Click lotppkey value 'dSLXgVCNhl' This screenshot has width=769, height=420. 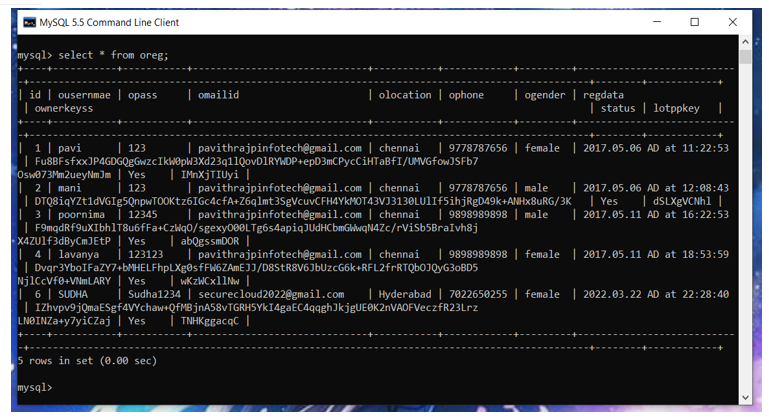pos(682,201)
